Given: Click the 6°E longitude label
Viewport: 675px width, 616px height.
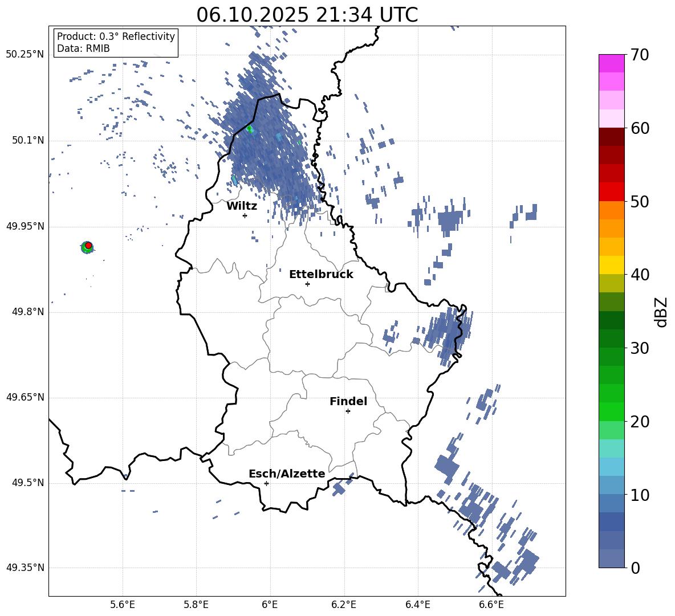Looking at the screenshot, I should pos(270,605).
